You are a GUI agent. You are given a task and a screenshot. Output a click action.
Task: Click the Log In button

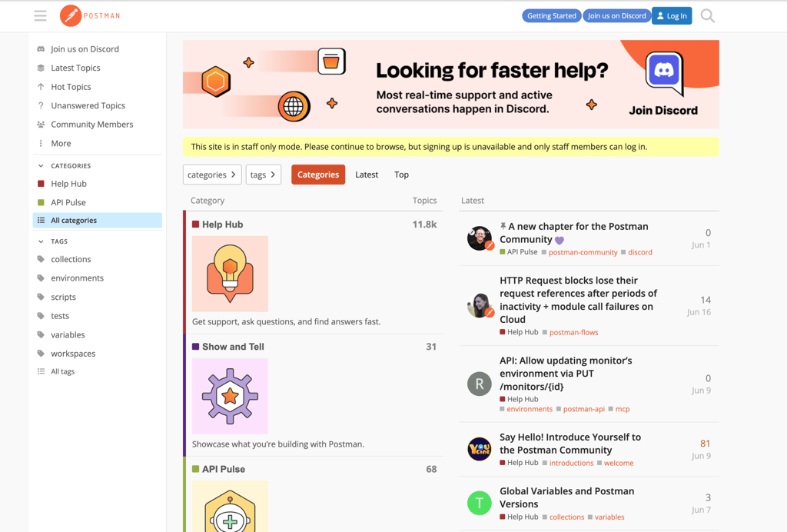tap(672, 16)
